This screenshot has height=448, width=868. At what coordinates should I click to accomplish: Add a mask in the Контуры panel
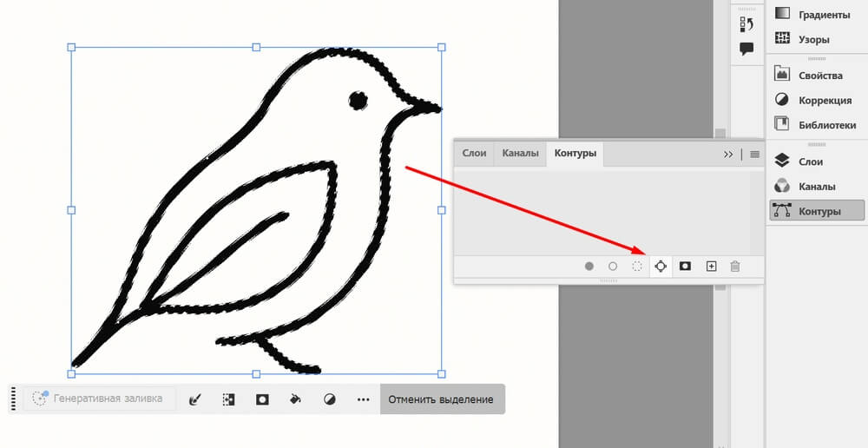[685, 267]
